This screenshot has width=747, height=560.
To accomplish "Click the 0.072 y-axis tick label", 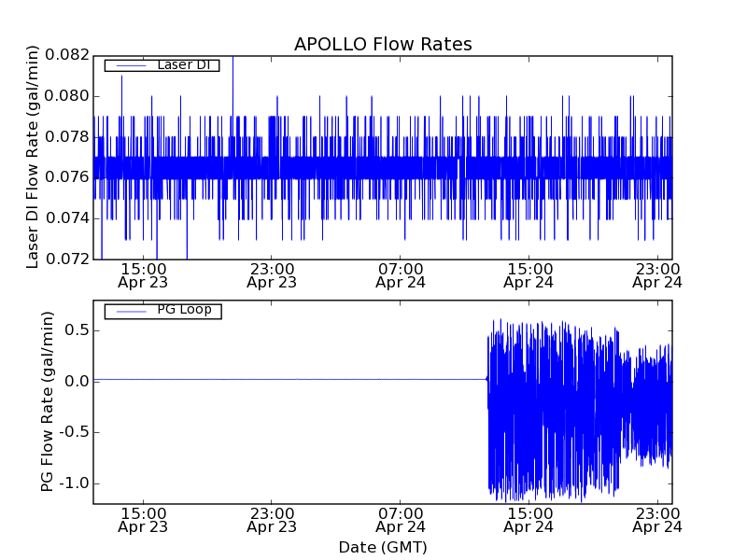I will pyautogui.click(x=67, y=259).
